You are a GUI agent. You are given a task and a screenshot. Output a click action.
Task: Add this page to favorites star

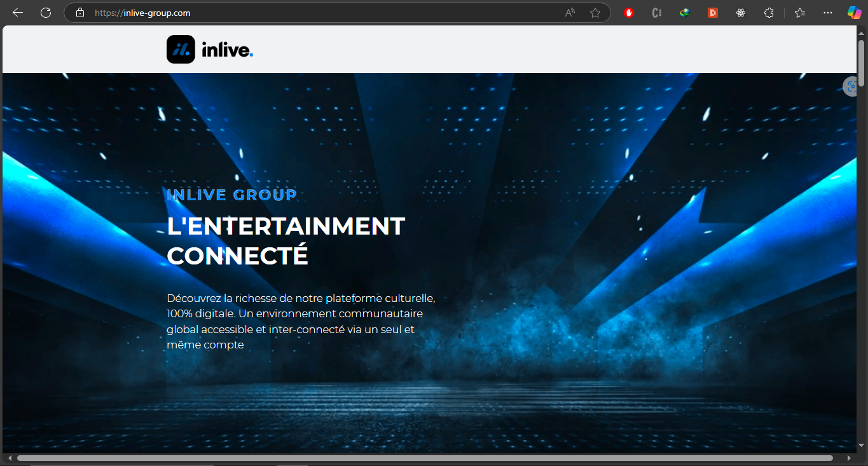click(595, 13)
